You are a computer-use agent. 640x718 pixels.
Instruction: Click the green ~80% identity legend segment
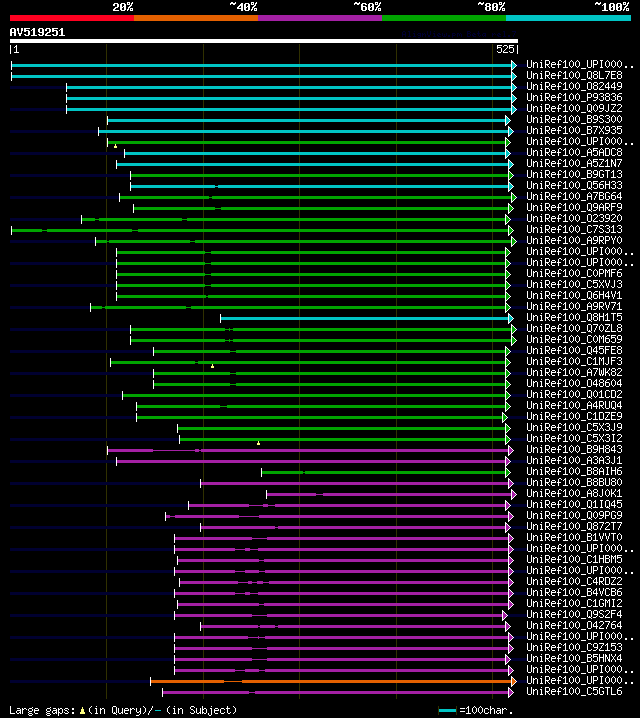[444, 18]
